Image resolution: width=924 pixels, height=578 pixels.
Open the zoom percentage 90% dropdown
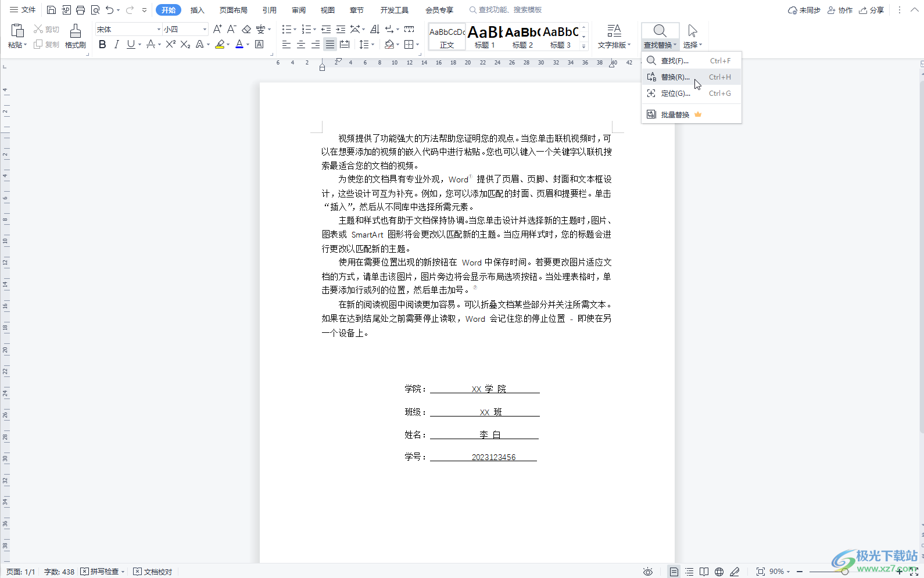(779, 572)
